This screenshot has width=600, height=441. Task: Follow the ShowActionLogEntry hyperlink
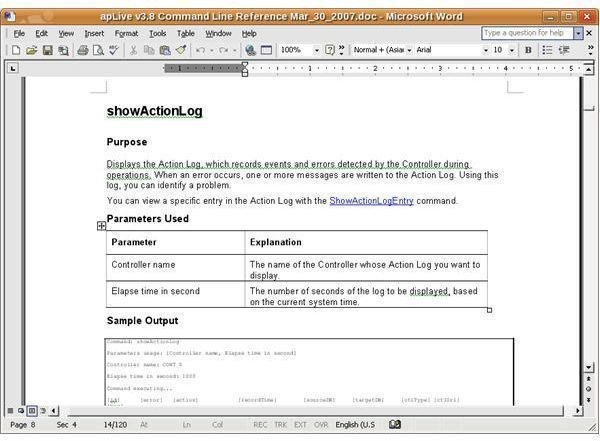coord(371,201)
